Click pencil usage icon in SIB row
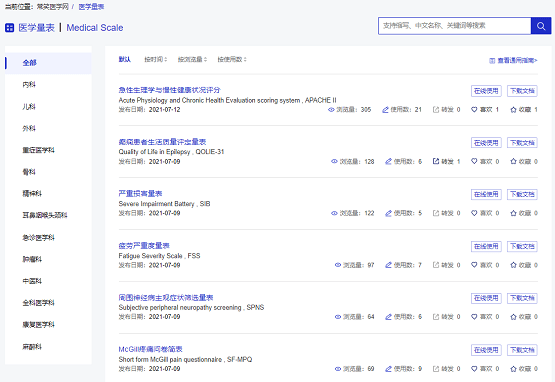The width and height of the screenshot is (555, 382). [388, 213]
